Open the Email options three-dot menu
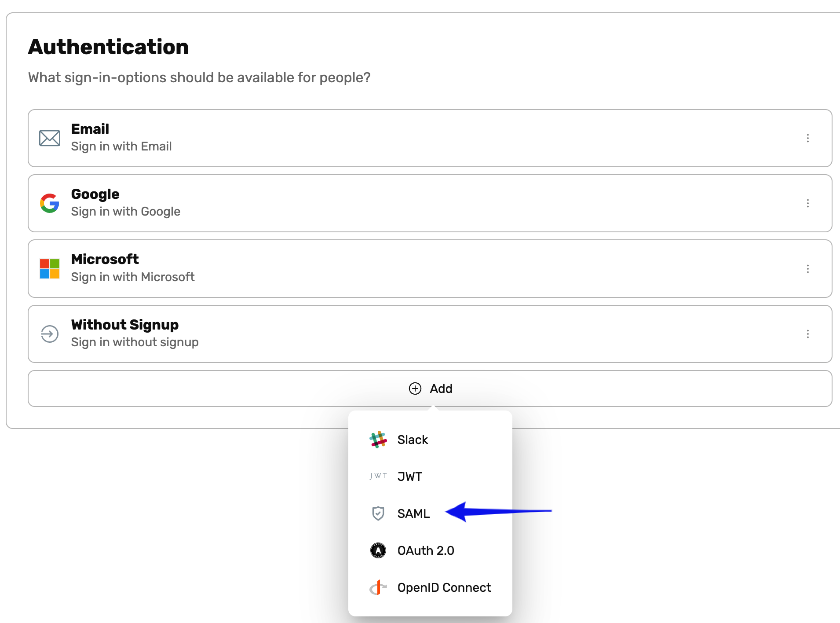Screen dimensions: 840x623 pyautogui.click(x=807, y=138)
